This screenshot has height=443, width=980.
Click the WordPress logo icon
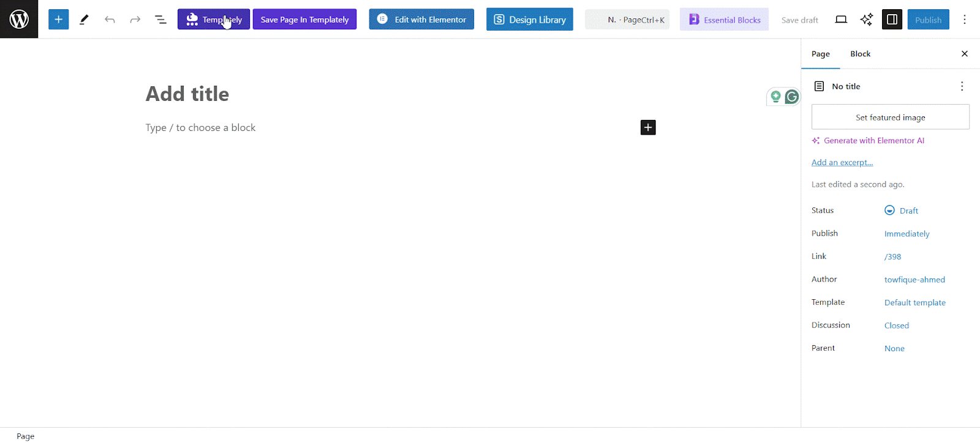[x=19, y=19]
